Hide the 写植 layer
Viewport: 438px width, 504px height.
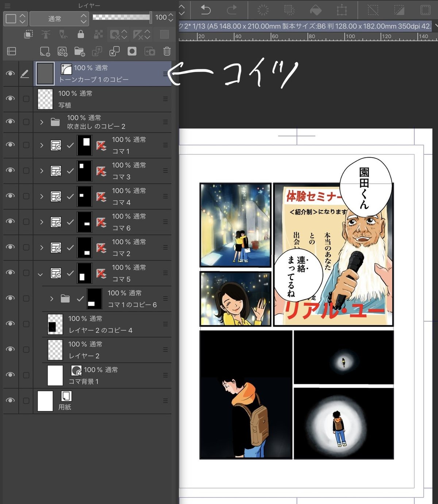10,98
